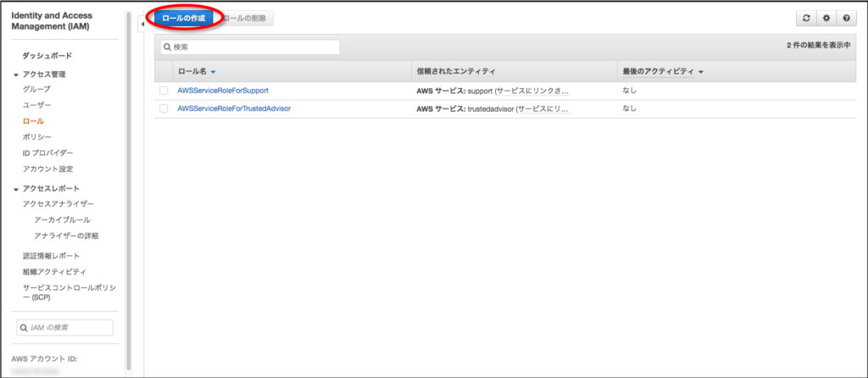Viewport: 868px width, 378px height.
Task: Go to ユーザー in sidebar
Action: [x=37, y=105]
